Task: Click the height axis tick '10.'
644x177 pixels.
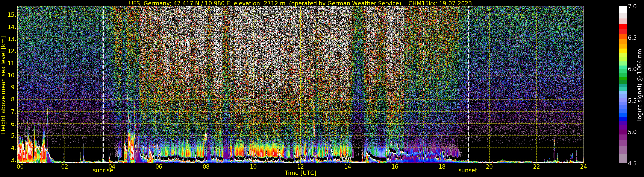Action: pos(12,75)
